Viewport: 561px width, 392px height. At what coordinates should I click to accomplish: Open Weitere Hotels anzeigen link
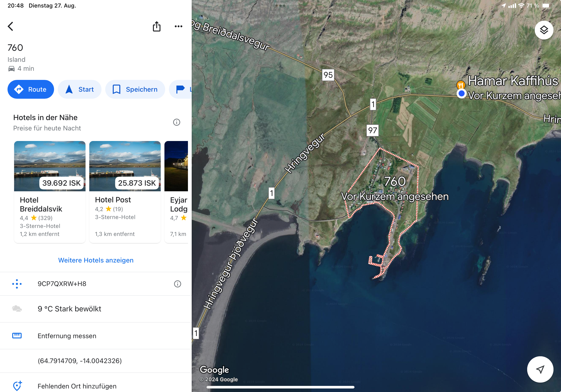[96, 260]
